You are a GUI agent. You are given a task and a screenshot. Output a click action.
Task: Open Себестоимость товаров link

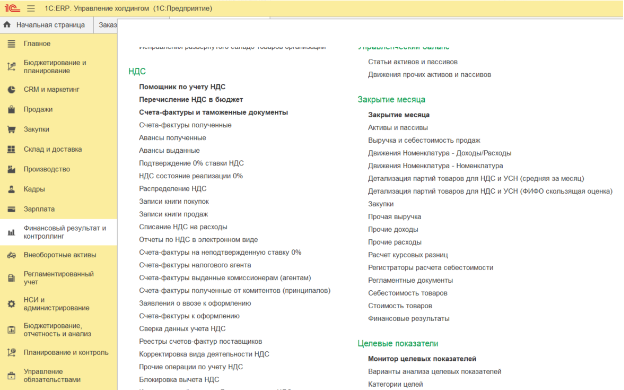(x=408, y=293)
